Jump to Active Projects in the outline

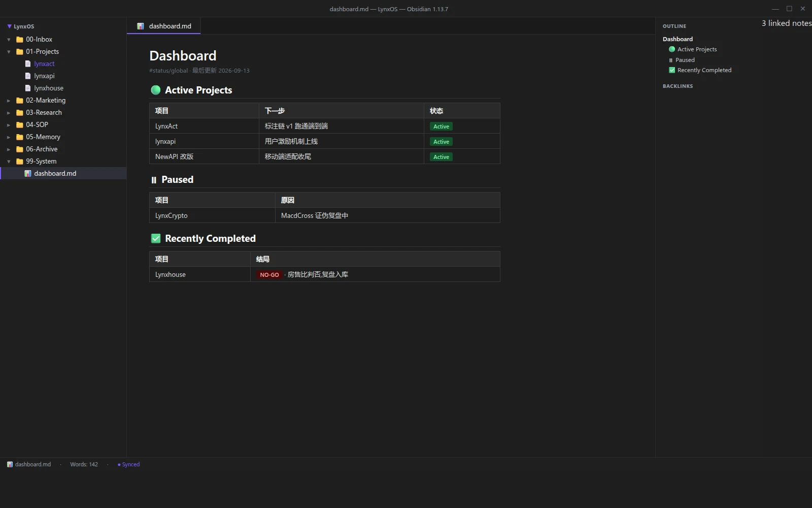click(697, 49)
